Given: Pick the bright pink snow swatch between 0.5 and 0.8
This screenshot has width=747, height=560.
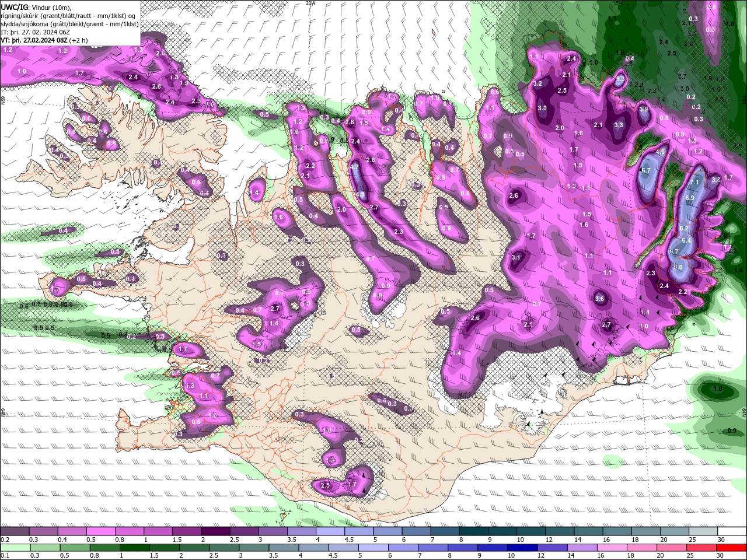Looking at the screenshot, I should (x=101, y=531).
